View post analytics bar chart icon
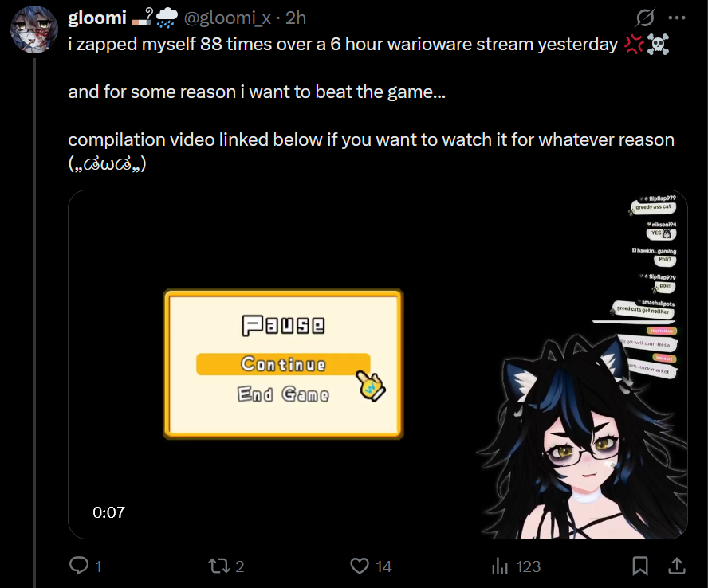This screenshot has height=588, width=708. pyautogui.click(x=500, y=566)
